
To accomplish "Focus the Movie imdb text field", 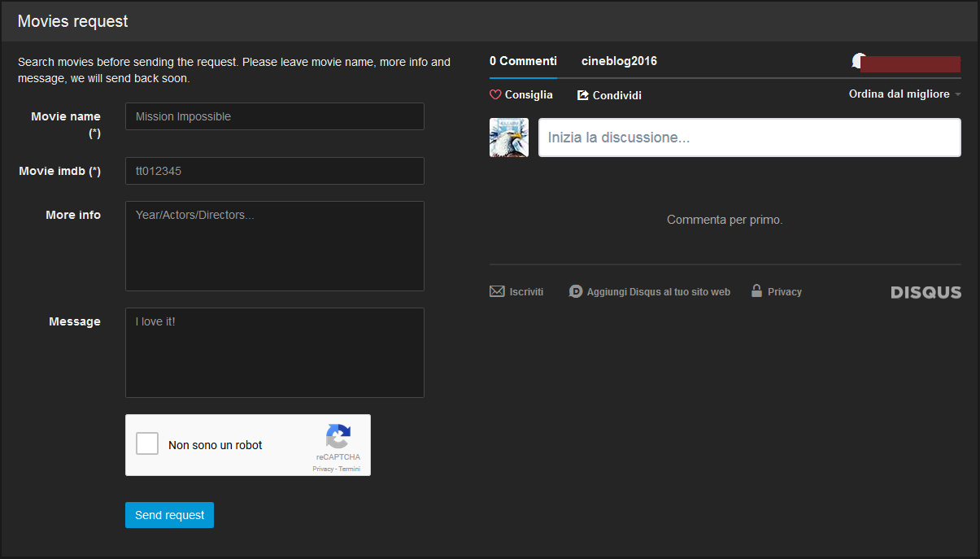I will coord(274,171).
